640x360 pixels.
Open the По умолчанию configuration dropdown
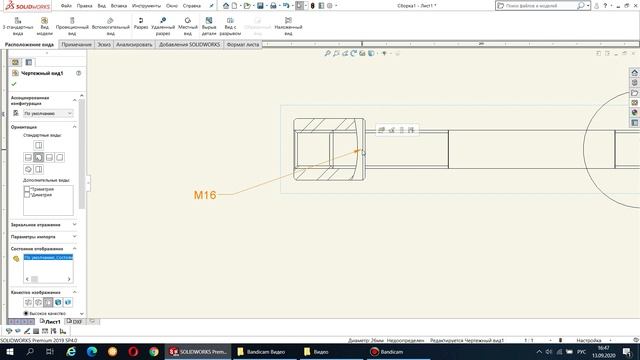(x=48, y=113)
